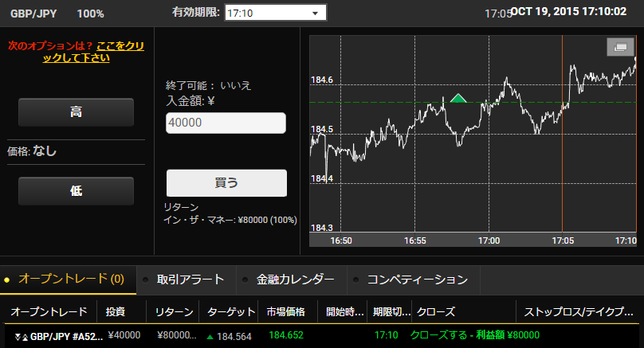Click the 価格: なし price label
Image resolution: width=644 pixels, height=348 pixels.
tap(32, 151)
